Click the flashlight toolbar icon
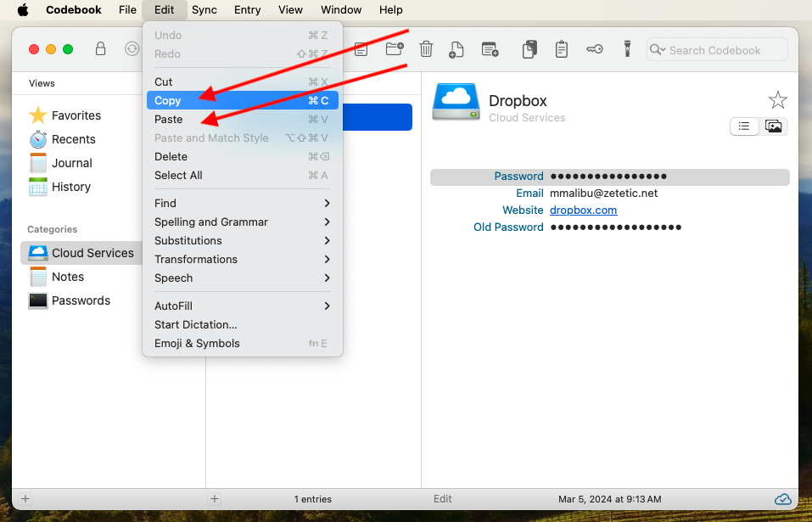Screen dimensions: 812x522 coord(627,49)
